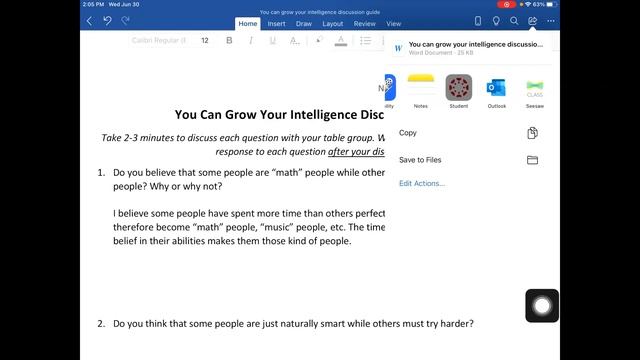Image resolution: width=640 pixels, height=360 pixels.
Task: Apply bulleted list formatting
Action: (366, 40)
